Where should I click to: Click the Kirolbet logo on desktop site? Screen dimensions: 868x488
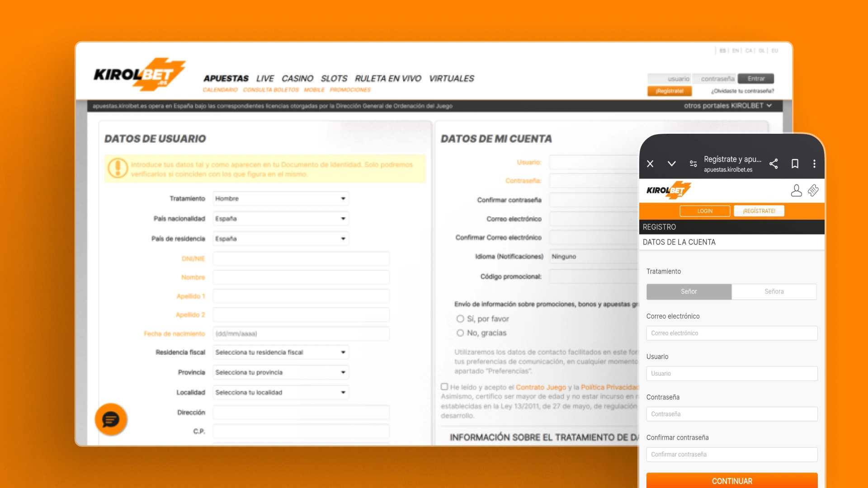point(139,75)
